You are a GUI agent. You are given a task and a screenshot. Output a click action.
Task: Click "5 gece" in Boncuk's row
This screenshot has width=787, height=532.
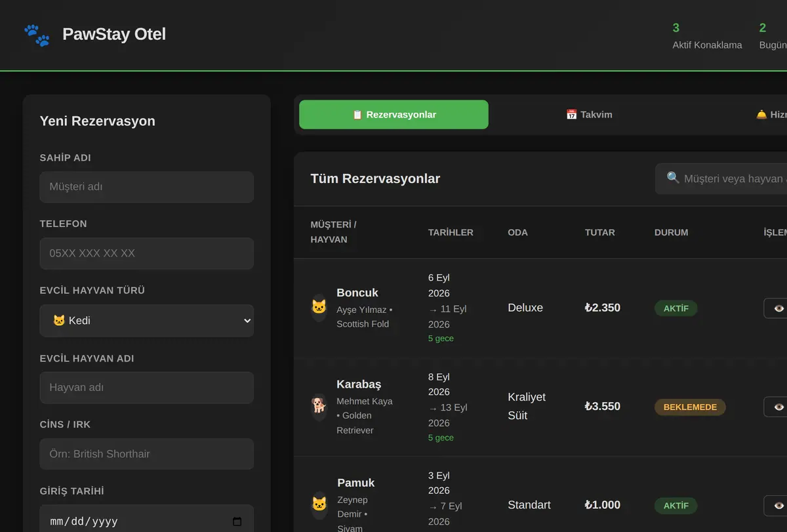441,338
